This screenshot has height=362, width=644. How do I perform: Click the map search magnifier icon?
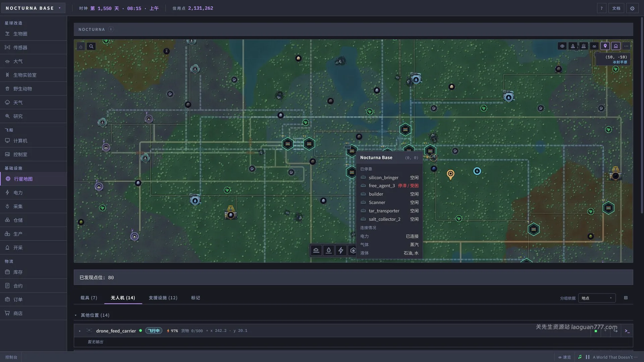91,47
